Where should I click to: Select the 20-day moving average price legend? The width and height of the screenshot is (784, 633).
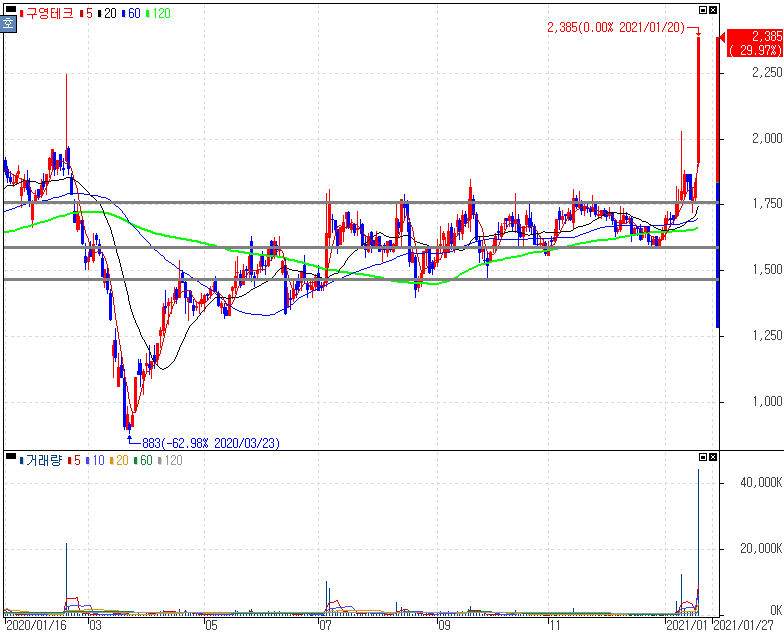point(107,14)
